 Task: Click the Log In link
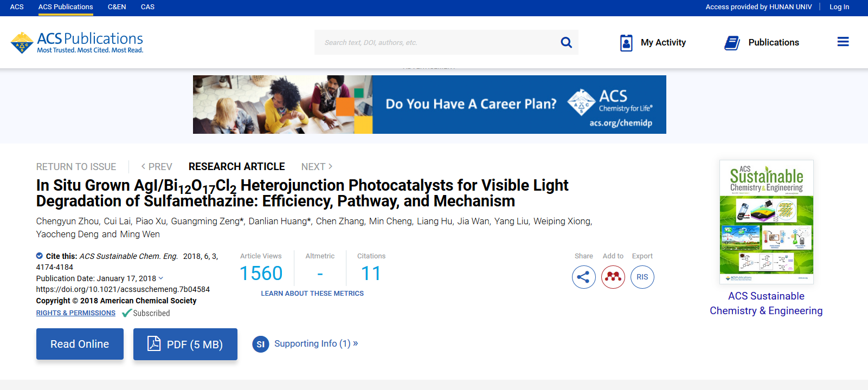click(x=839, y=7)
